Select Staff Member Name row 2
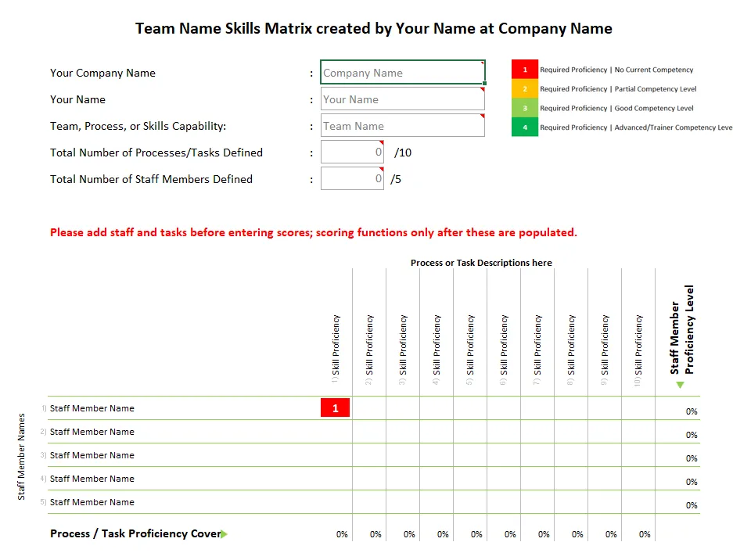Image resolution: width=733 pixels, height=560 pixels. [92, 432]
